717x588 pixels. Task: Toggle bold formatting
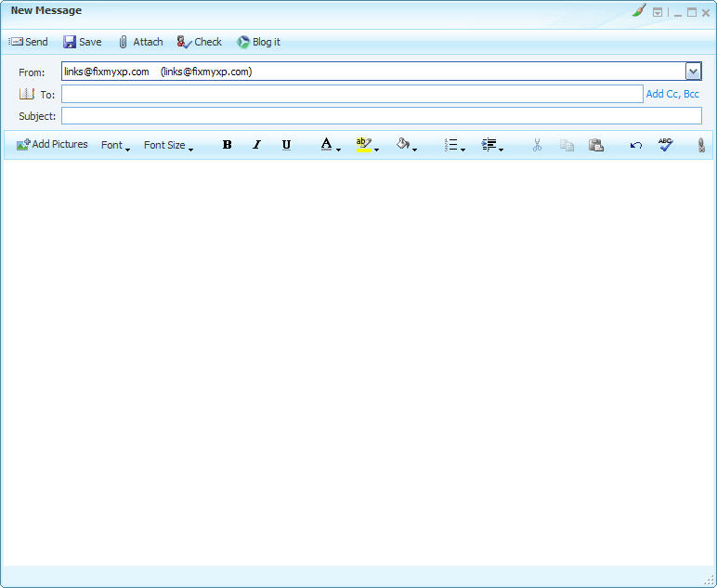click(x=227, y=145)
